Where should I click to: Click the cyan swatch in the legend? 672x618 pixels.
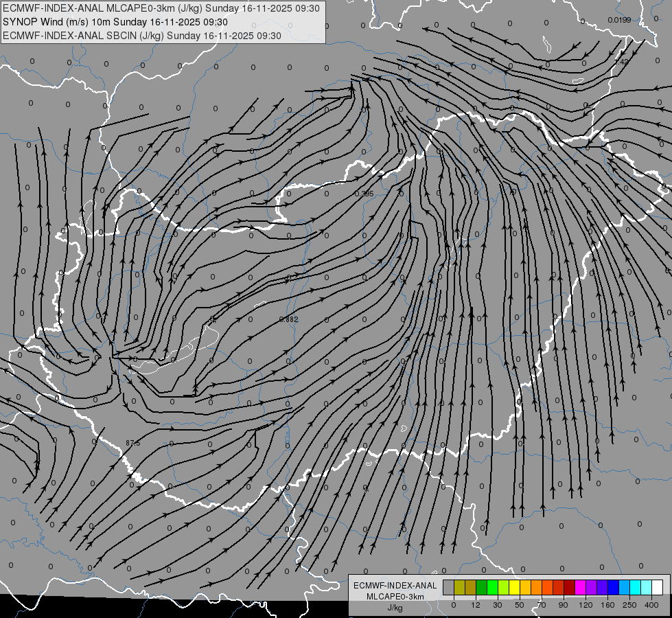[x=636, y=587]
